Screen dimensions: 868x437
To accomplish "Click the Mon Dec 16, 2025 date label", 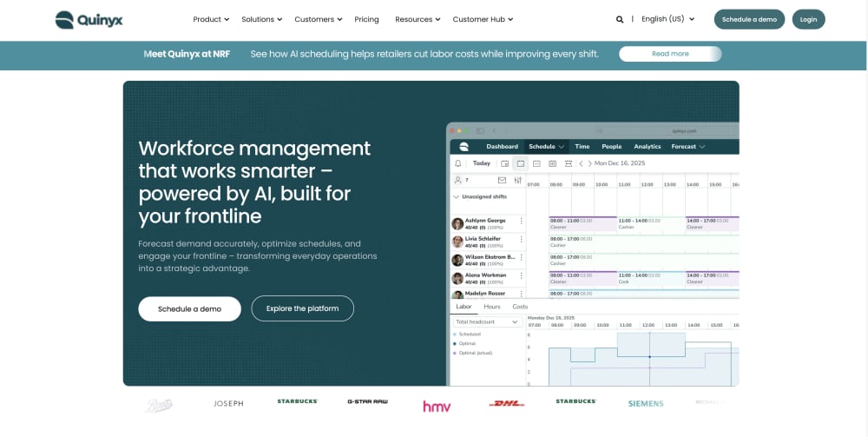I will click(620, 163).
